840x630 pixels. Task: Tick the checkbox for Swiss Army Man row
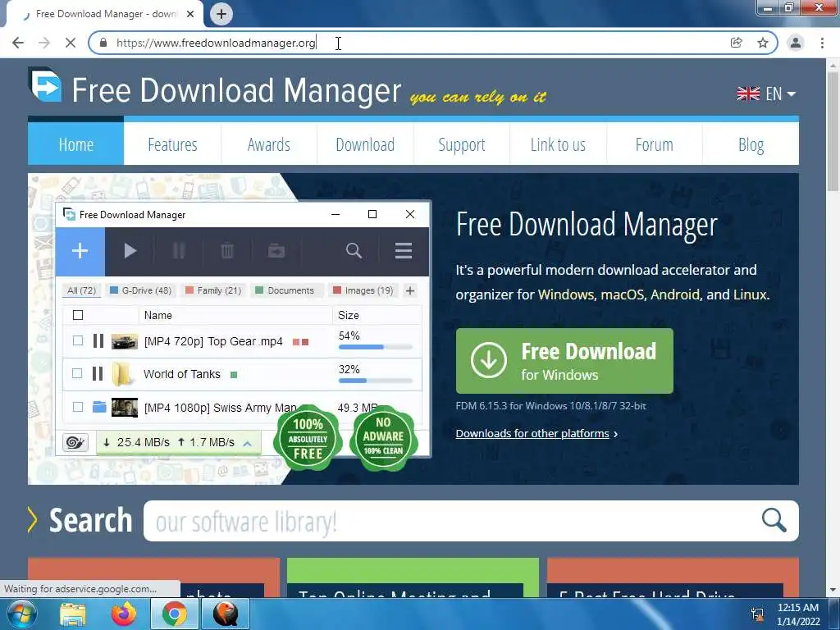(78, 407)
